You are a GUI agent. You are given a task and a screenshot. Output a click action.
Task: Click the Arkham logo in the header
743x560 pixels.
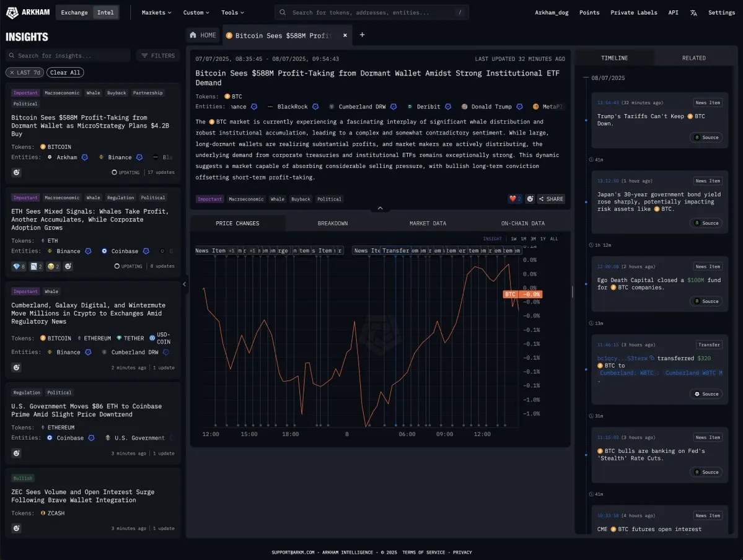click(x=27, y=12)
